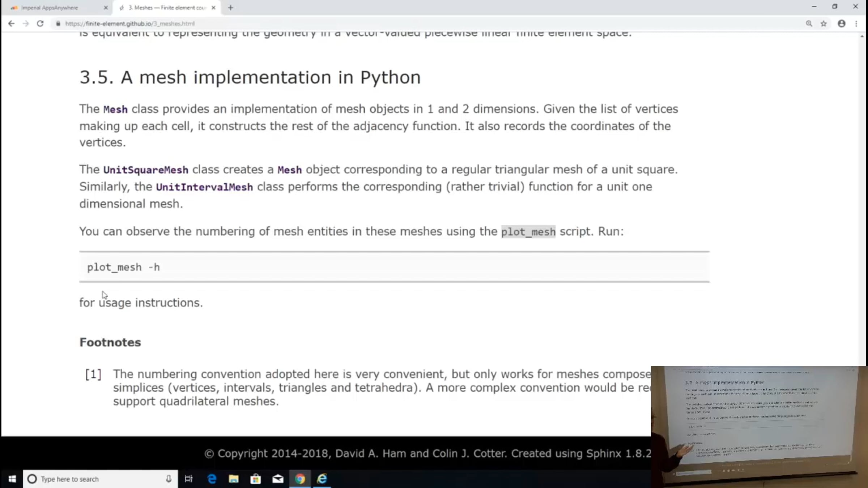Open Microsoft Store taskbar icon

(256, 479)
